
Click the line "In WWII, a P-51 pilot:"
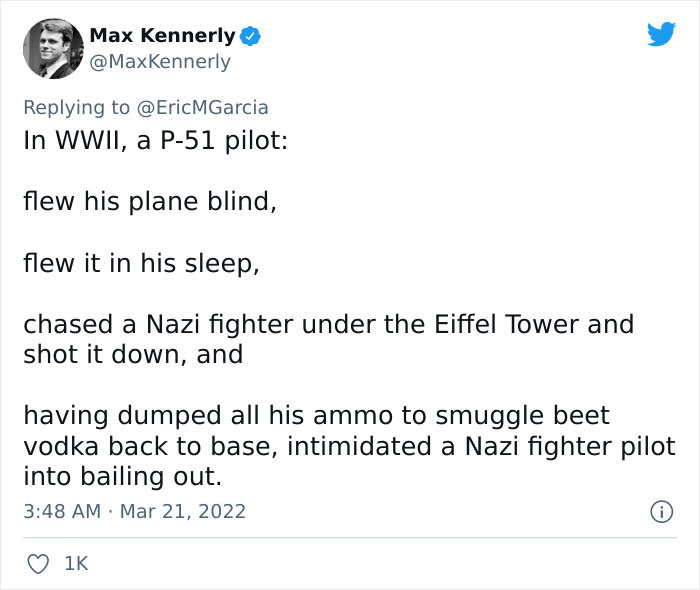[x=155, y=139]
